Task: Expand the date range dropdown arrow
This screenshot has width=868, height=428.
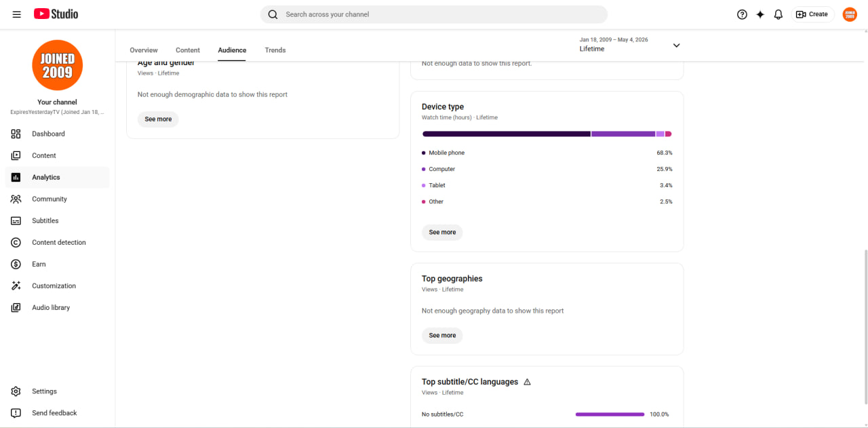Action: tap(676, 45)
